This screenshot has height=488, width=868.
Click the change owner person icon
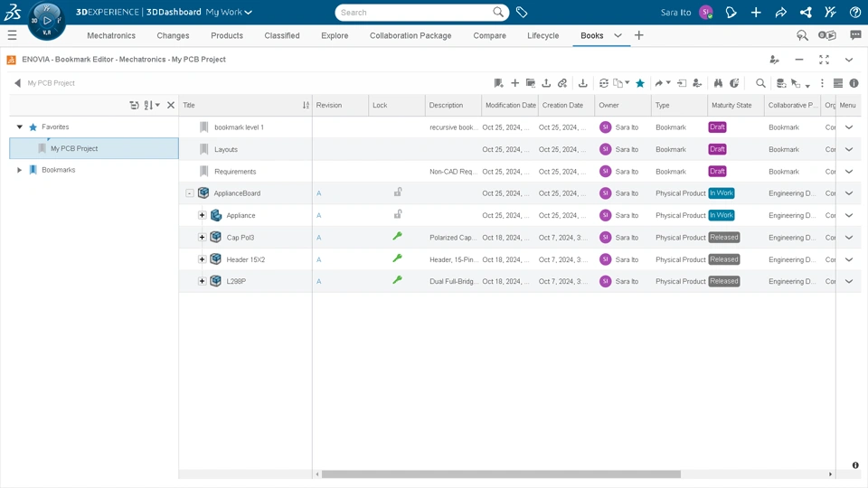click(697, 83)
